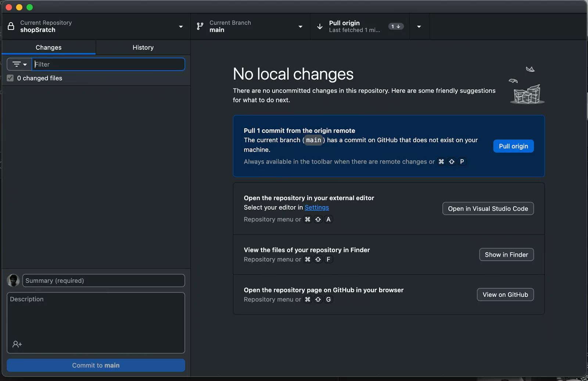588x381 pixels.
Task: Click the down-arrow pull icon in toolbar
Action: 320,26
